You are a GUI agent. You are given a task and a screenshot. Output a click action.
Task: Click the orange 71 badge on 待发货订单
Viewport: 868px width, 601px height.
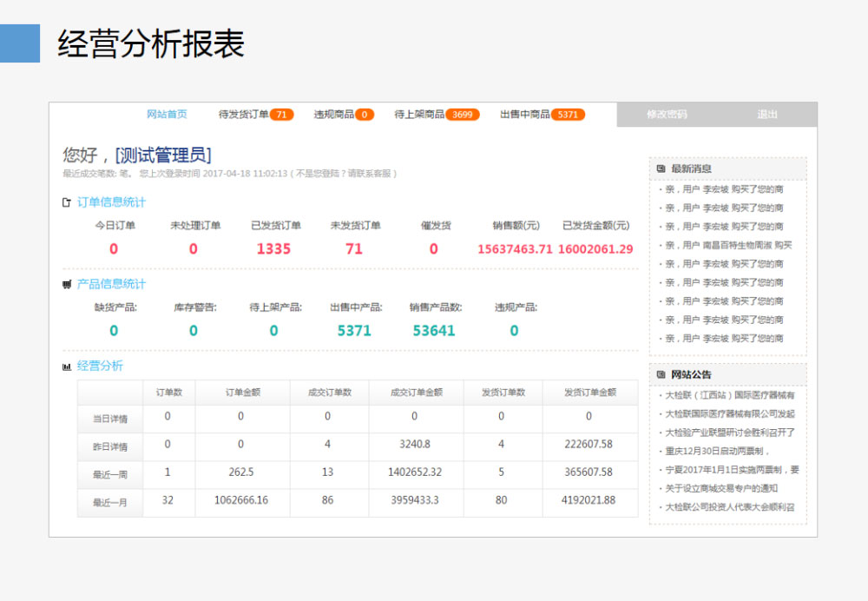click(282, 115)
